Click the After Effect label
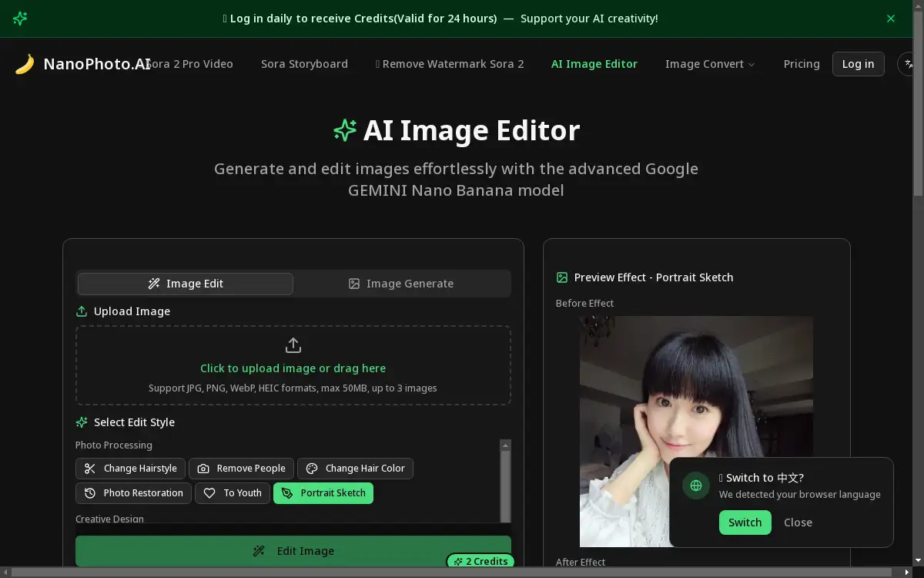924x578 pixels. click(x=581, y=563)
